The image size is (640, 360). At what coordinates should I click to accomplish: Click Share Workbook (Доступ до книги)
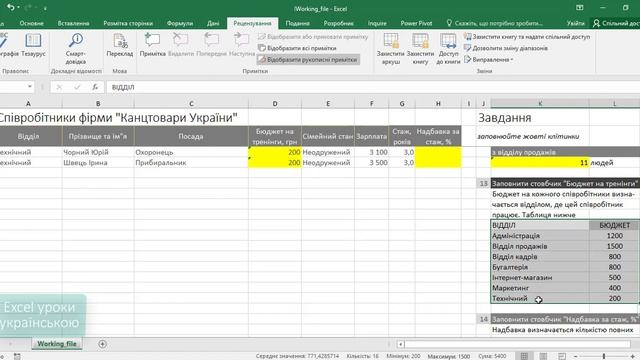[x=448, y=49]
